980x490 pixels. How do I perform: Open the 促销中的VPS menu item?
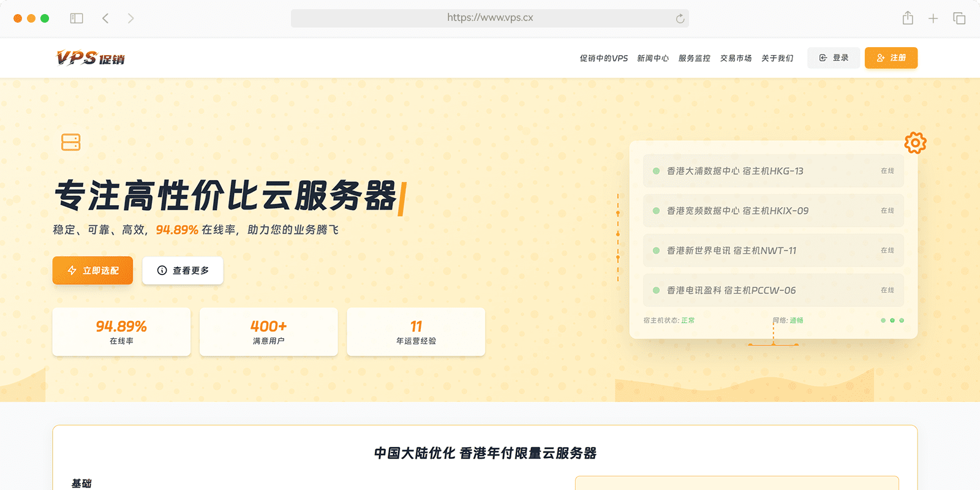click(x=603, y=58)
